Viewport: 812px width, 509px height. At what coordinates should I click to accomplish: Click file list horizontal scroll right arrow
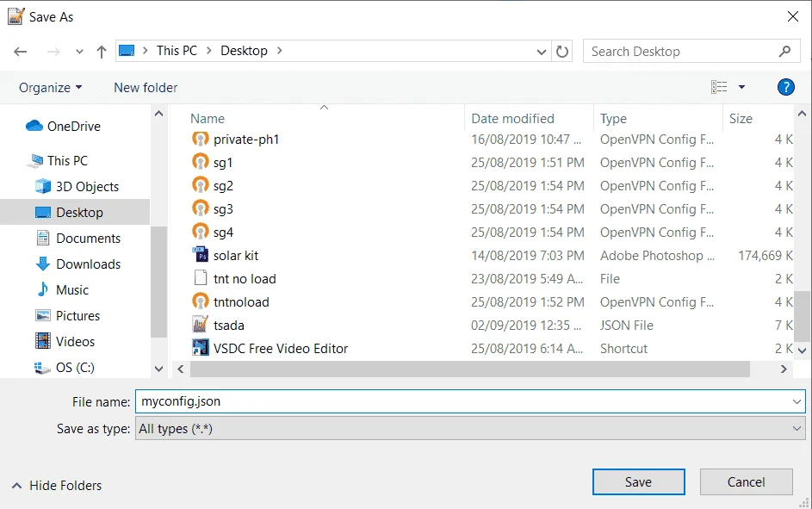coord(784,369)
